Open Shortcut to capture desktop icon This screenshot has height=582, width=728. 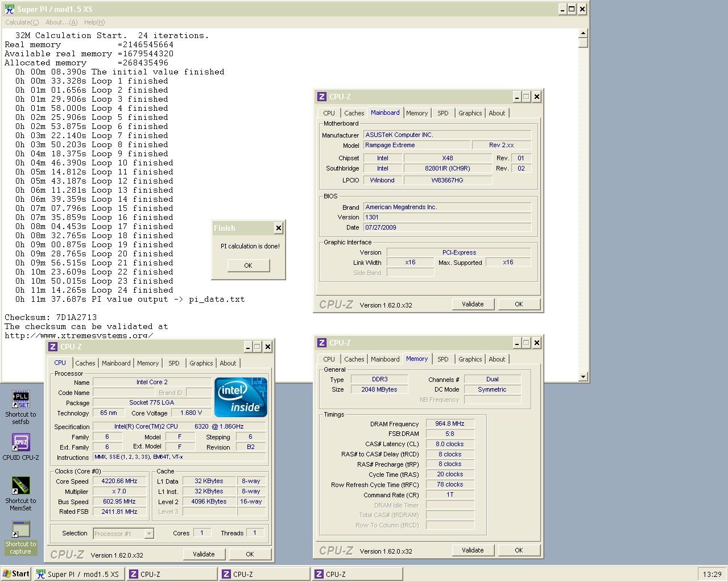tap(20, 529)
